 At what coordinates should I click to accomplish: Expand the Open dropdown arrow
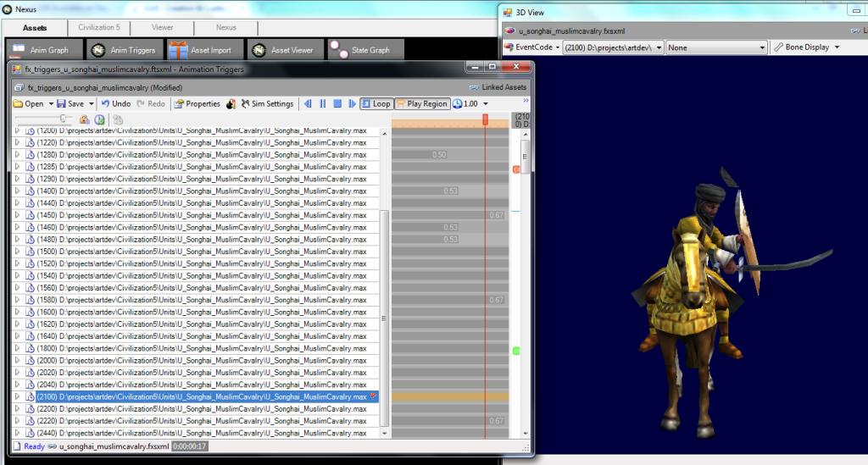[51, 103]
